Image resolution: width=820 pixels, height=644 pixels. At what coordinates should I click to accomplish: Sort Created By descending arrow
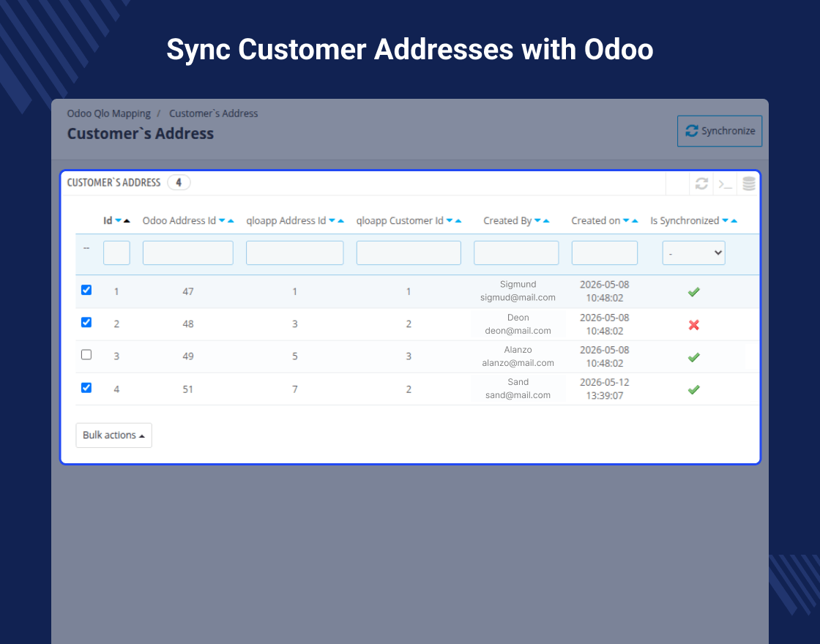(537, 221)
